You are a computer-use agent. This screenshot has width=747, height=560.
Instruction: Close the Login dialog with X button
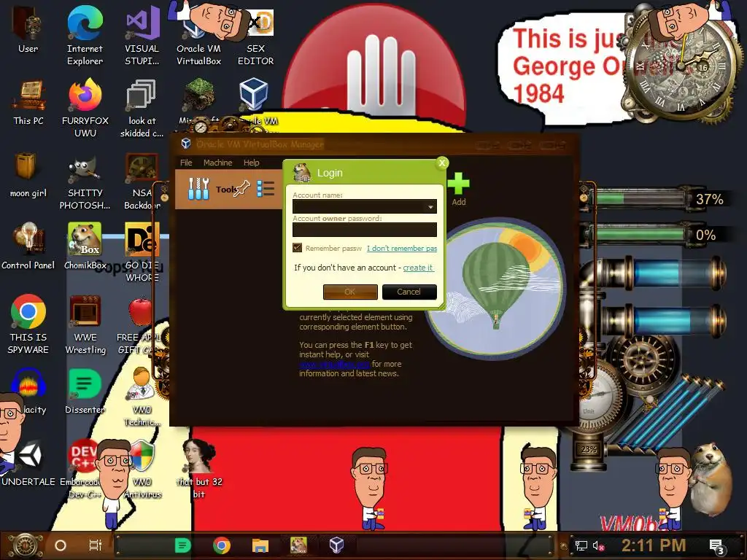442,163
